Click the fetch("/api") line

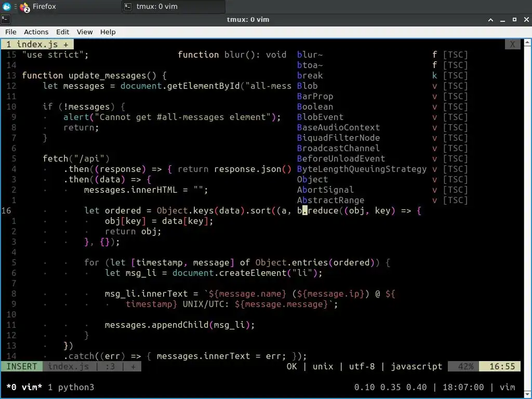coord(76,159)
